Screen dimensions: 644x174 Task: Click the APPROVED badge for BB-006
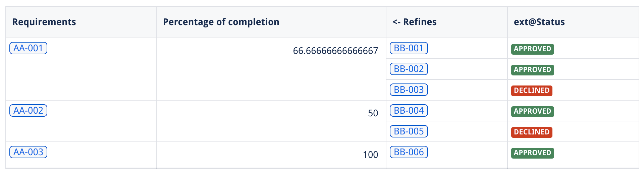click(532, 153)
